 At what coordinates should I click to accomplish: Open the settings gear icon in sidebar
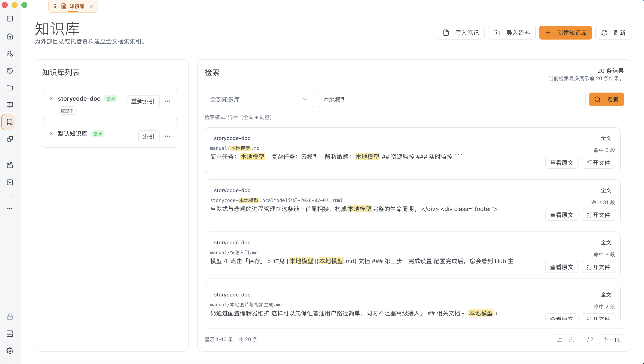pyautogui.click(x=10, y=351)
